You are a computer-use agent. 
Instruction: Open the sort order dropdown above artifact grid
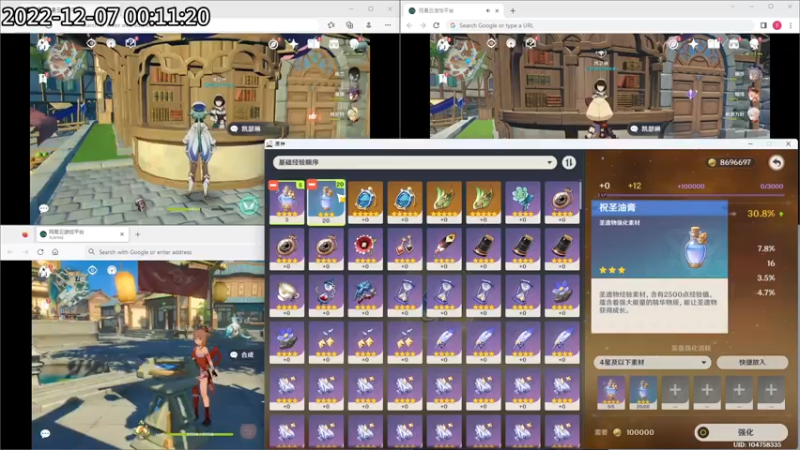(x=414, y=162)
